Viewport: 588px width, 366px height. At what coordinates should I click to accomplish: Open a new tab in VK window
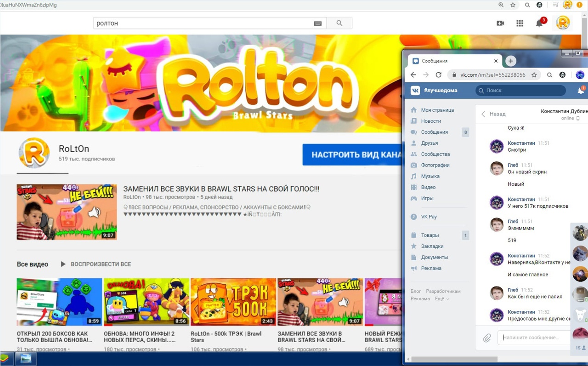510,61
